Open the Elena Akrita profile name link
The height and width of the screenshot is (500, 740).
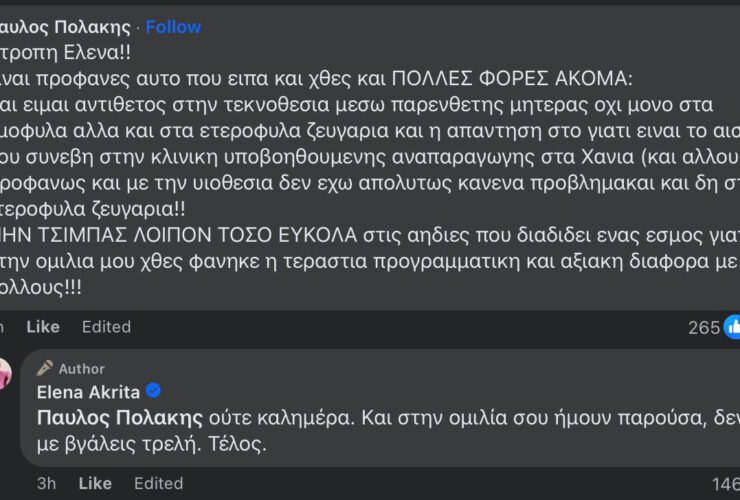click(x=89, y=391)
